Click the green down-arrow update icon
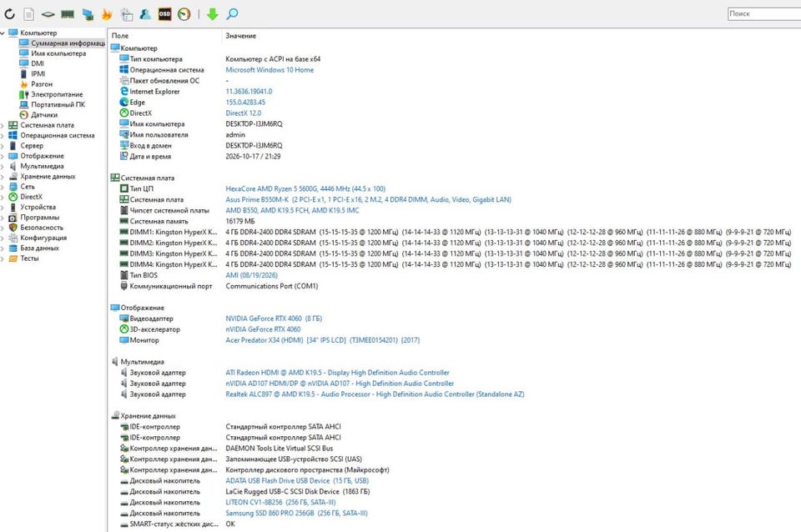The image size is (801, 532). click(213, 14)
